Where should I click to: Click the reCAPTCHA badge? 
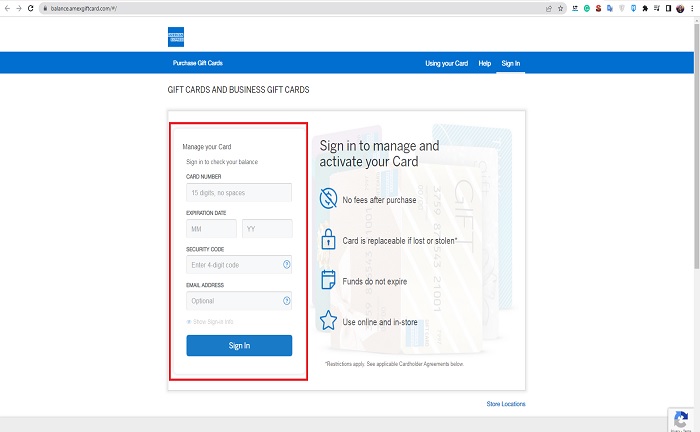[x=680, y=420]
